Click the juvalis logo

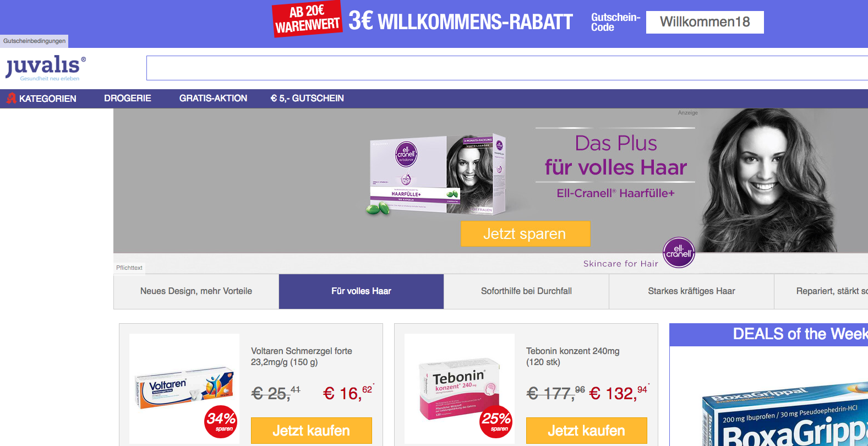pyautogui.click(x=46, y=68)
